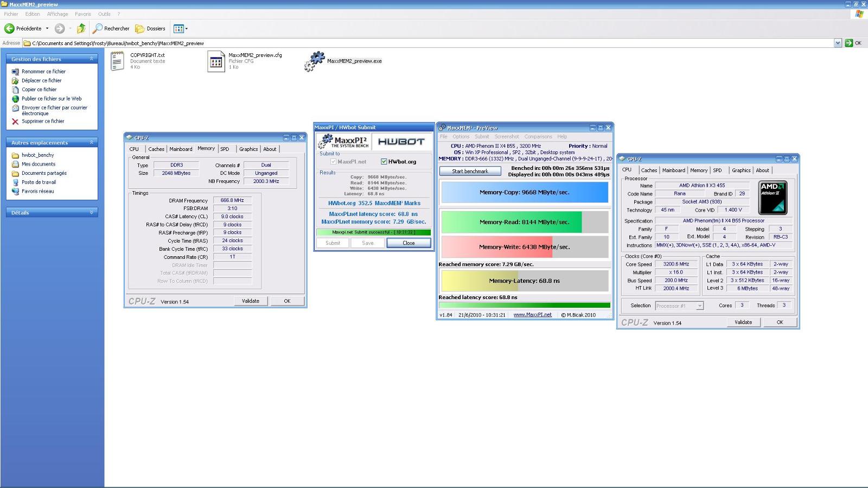868x488 pixels.
Task: Open the Fichier menu in Explorer
Action: (x=11, y=14)
